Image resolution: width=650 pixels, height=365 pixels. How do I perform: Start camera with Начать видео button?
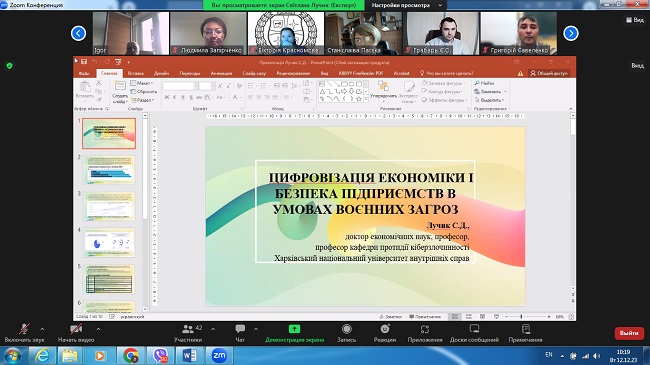pos(76,333)
